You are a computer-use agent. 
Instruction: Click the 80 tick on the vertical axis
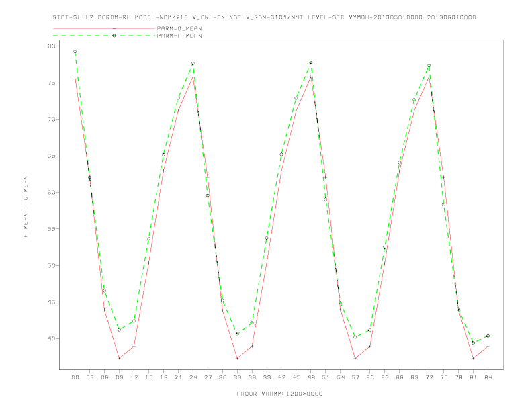point(53,46)
